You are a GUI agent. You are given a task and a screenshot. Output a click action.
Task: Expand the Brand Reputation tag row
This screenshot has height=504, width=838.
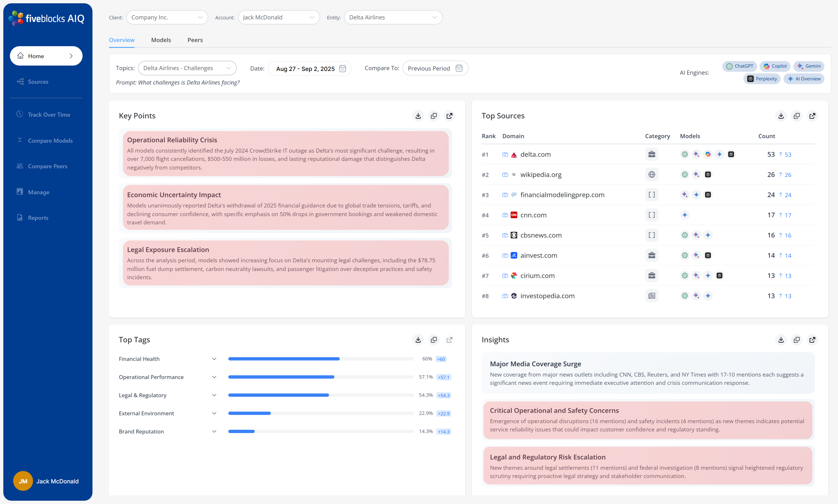pyautogui.click(x=214, y=432)
